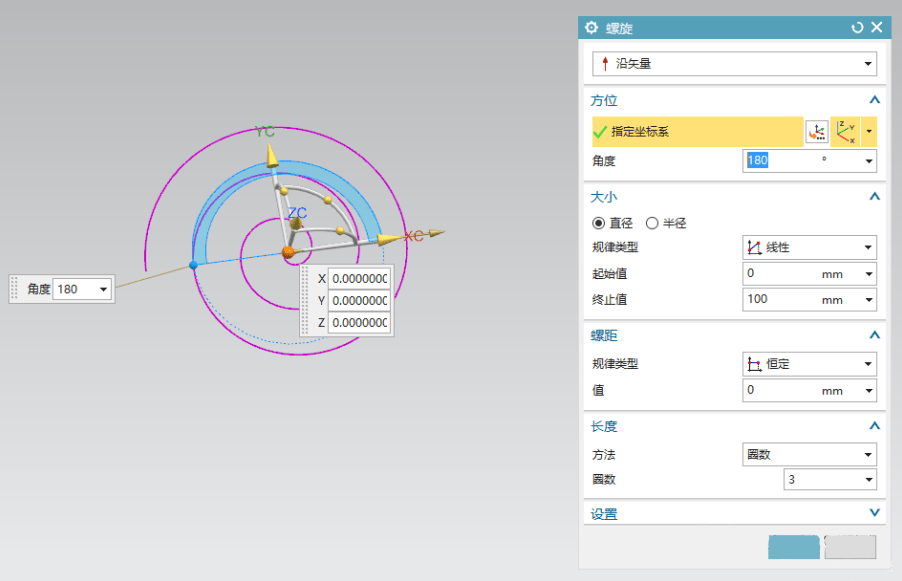Open the 方法 dropdown showing 圈数
The image size is (902, 581).
click(809, 454)
